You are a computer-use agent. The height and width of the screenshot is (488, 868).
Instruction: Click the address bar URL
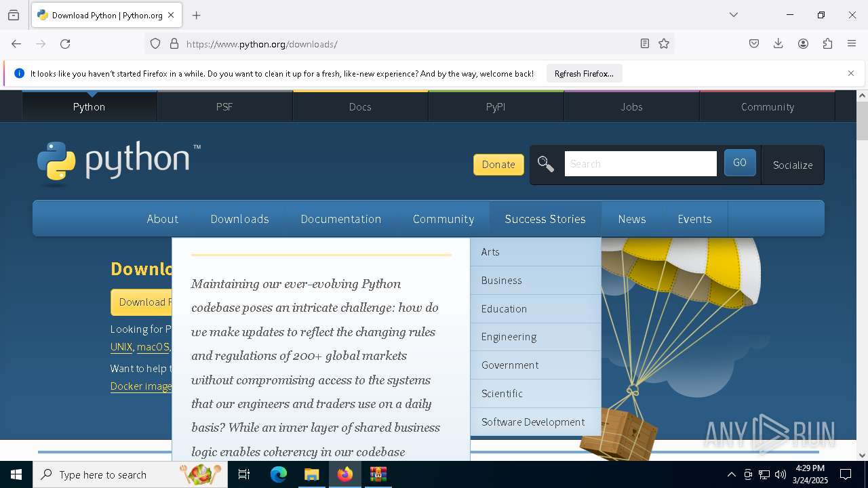262,44
